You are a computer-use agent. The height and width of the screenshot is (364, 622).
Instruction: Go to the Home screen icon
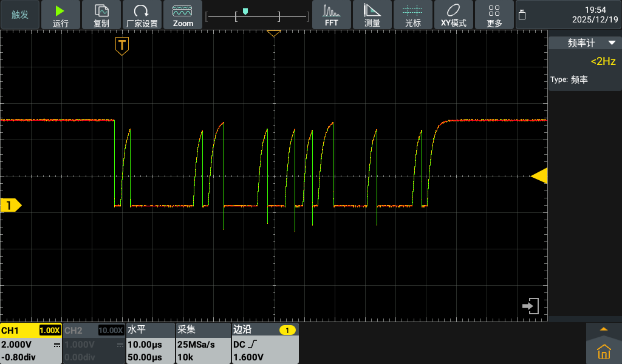603,351
